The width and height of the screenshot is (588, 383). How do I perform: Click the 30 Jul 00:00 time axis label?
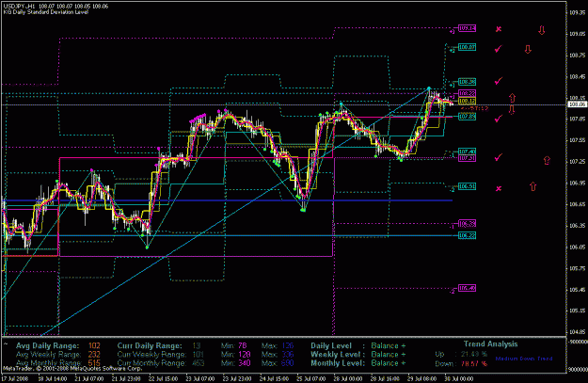tap(459, 378)
